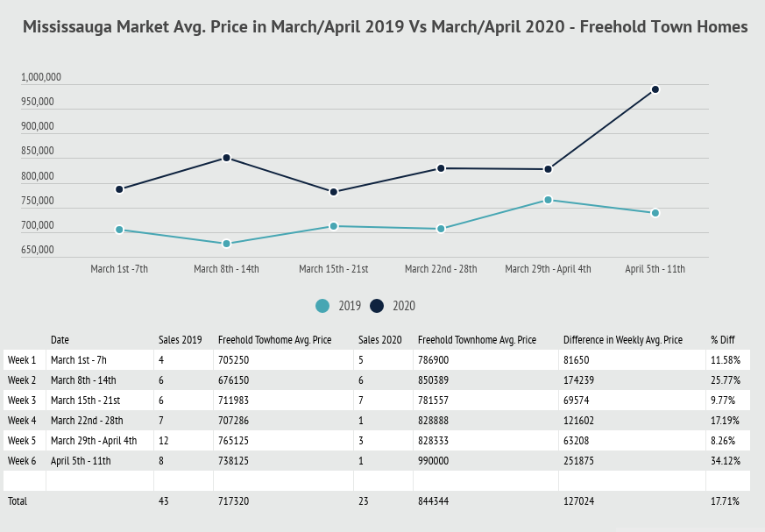Select the 2020 peak point for April 5th-11th
765x532 pixels.
[x=655, y=89]
